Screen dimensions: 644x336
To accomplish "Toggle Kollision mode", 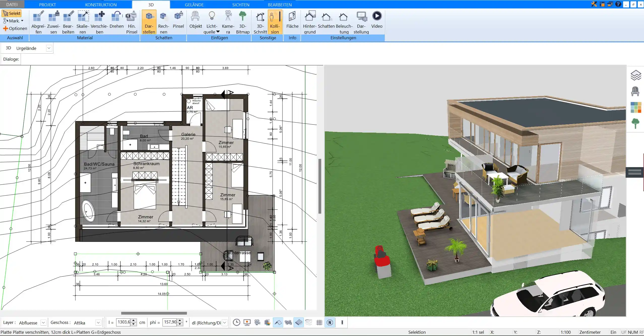I will [x=275, y=22].
